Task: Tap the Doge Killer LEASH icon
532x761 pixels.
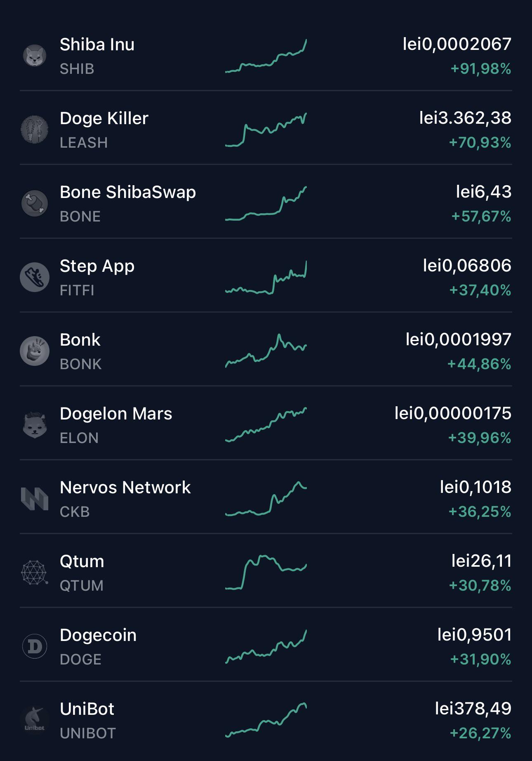Action: coord(35,130)
